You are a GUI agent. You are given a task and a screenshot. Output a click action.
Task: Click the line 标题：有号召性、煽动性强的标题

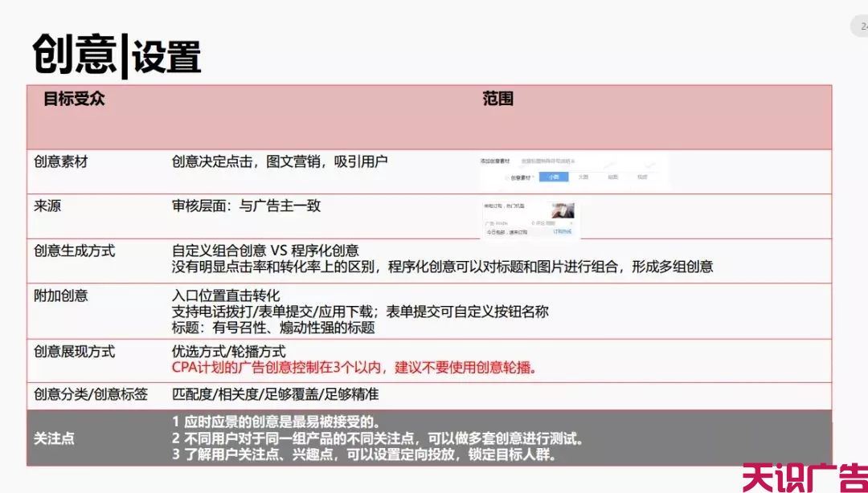[x=273, y=328]
